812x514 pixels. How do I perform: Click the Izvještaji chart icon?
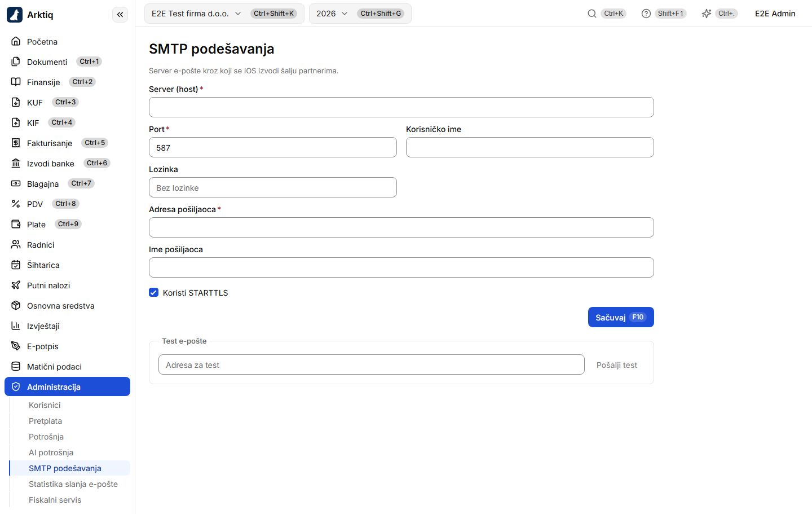click(x=16, y=326)
